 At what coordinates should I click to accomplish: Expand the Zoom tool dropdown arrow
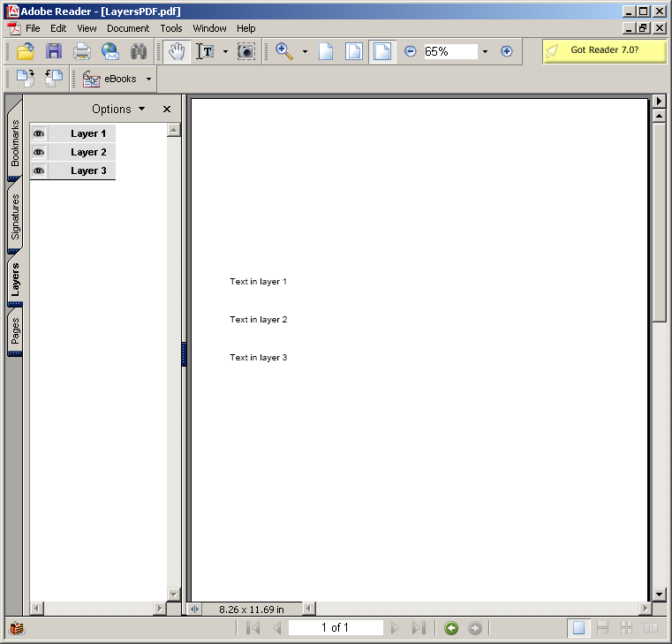tap(305, 51)
